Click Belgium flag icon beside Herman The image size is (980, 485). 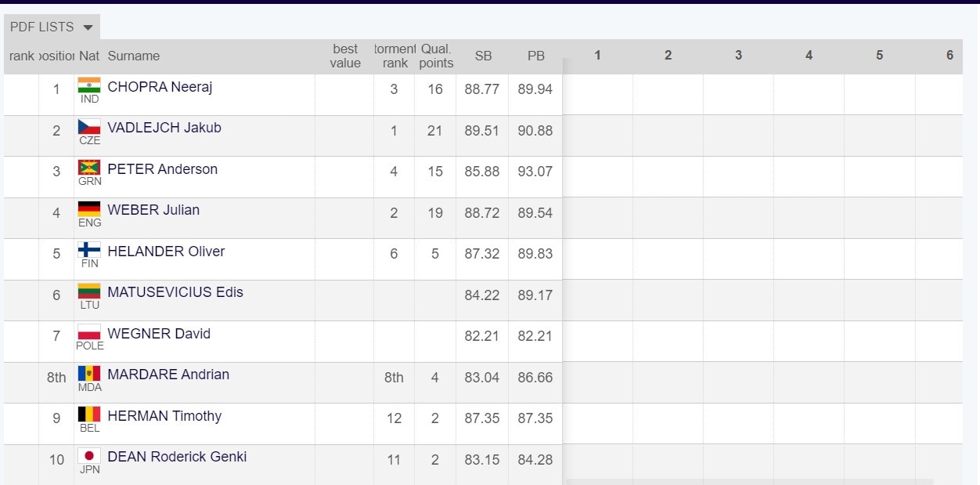89,414
